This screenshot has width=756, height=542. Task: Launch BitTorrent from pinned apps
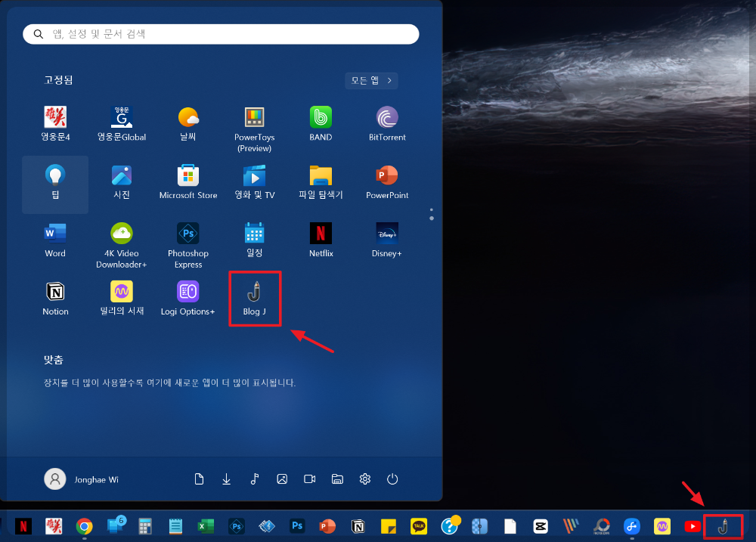(387, 124)
